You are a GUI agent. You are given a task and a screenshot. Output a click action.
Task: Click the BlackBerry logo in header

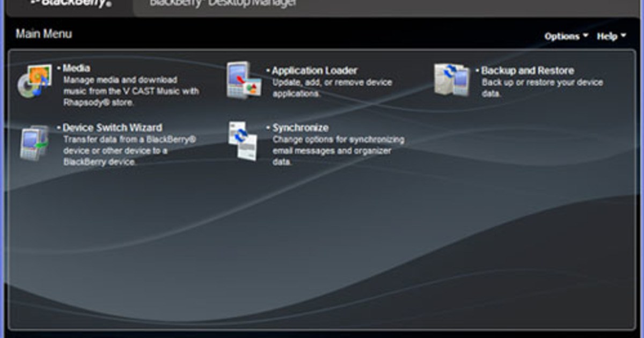pos(71,3)
